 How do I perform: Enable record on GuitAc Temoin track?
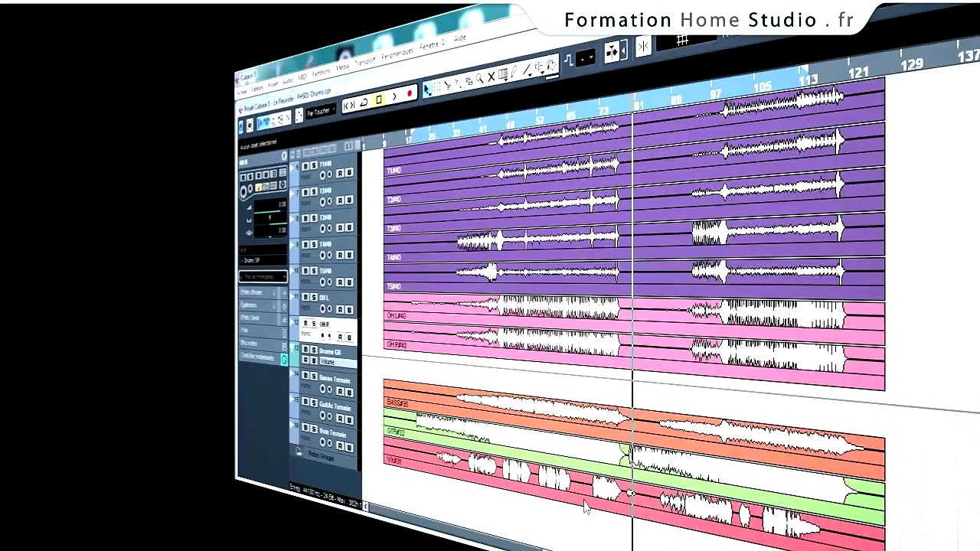pos(322,415)
